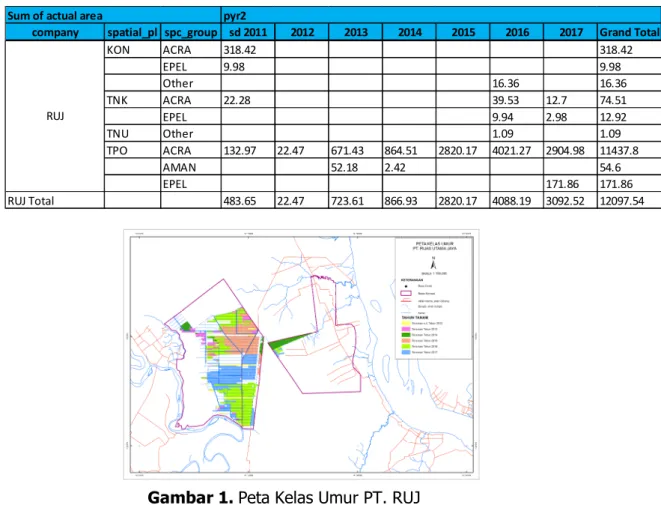Image resolution: width=661 pixels, height=505 pixels.
Task: Click "Other" in the TNU row
Action: point(191,133)
